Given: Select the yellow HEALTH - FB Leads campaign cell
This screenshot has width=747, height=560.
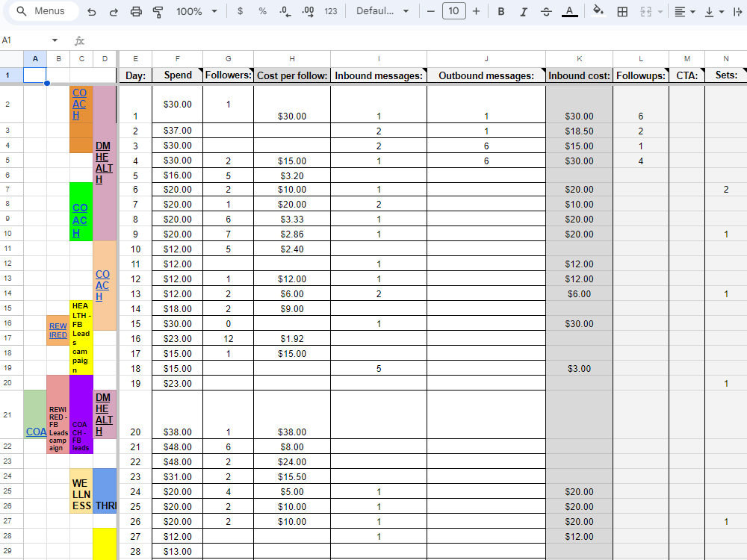Looking at the screenshot, I should pyautogui.click(x=81, y=337).
